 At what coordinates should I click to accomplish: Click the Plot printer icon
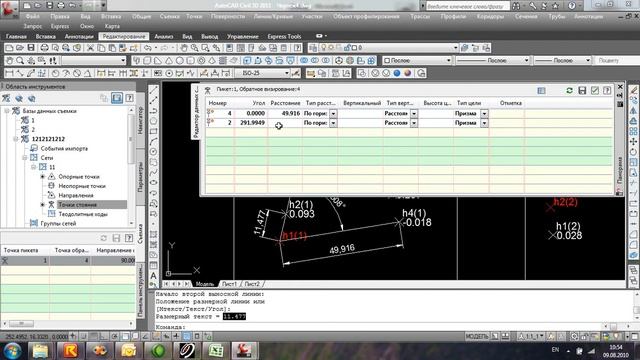click(x=44, y=48)
